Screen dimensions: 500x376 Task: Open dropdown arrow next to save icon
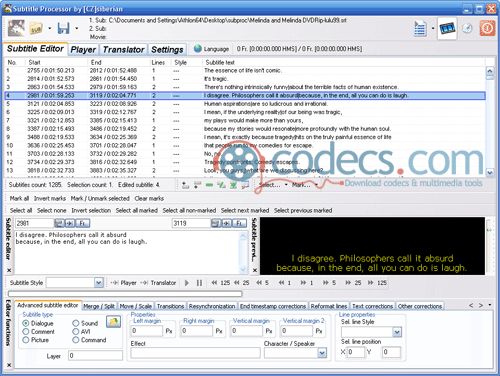coord(76,28)
